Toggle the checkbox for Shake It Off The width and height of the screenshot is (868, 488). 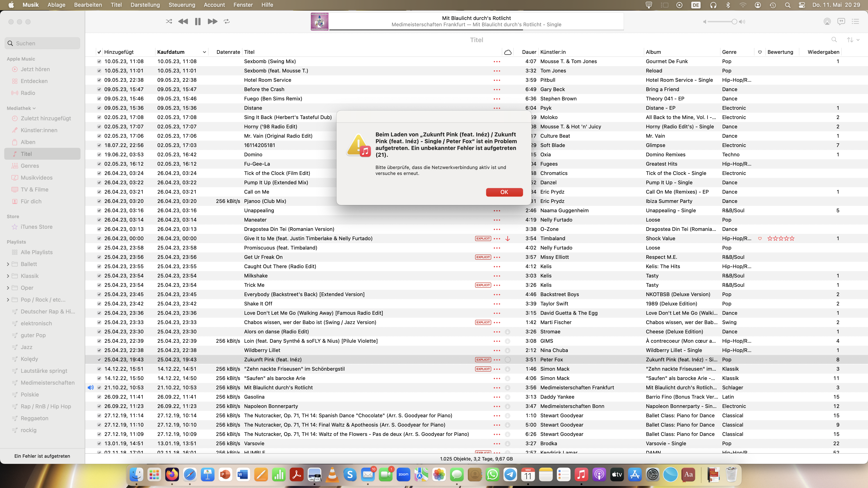(x=99, y=304)
